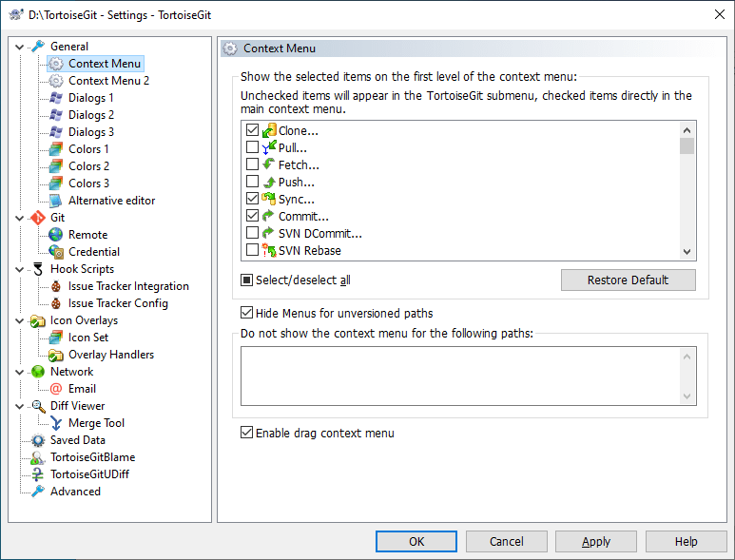This screenshot has width=735, height=560.
Task: Collapse the Icon Overlays tree node
Action: pyautogui.click(x=20, y=321)
